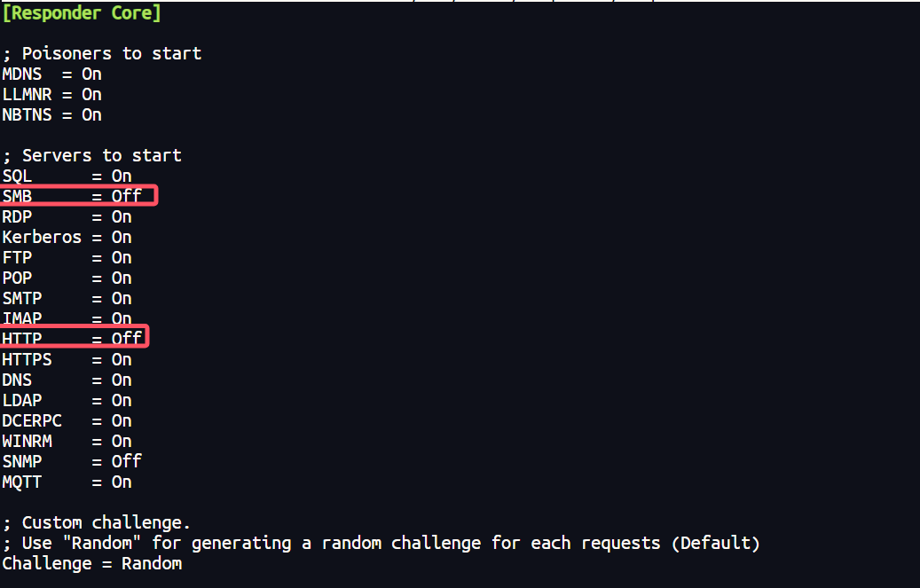Screen dimensions: 920x588
Task: Place cursor on LDAP On value
Action: [122, 400]
